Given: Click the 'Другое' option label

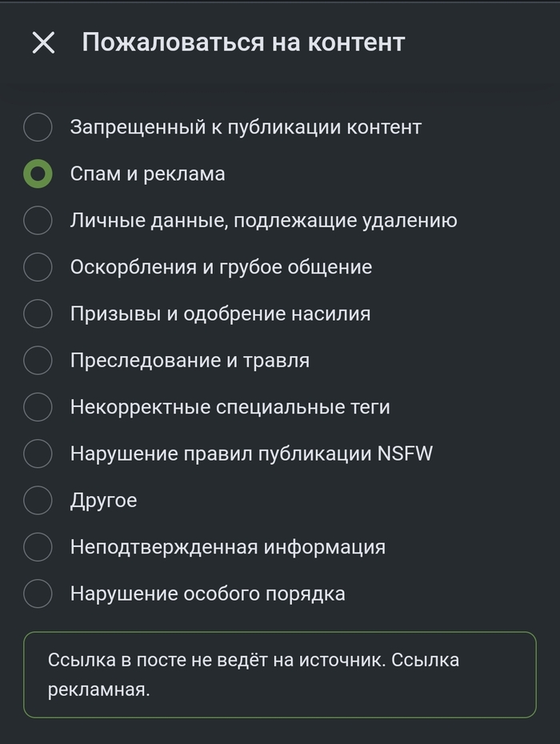Looking at the screenshot, I should (103, 501).
